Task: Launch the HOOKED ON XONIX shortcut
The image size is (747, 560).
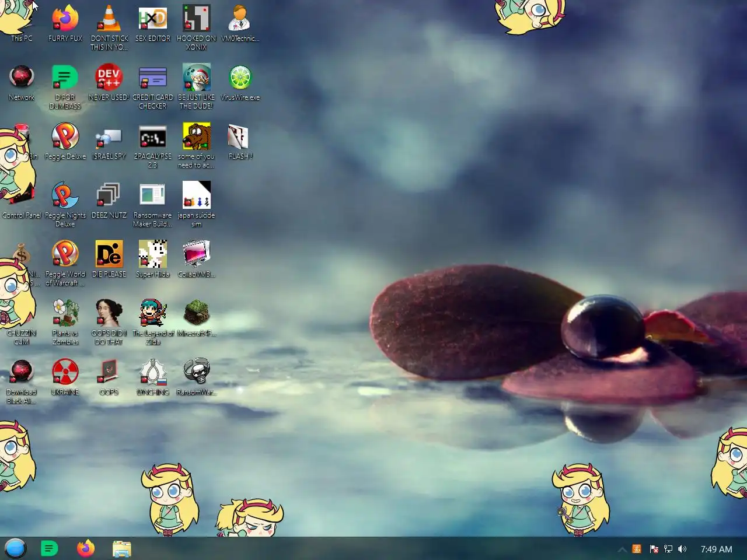Action: click(x=197, y=19)
